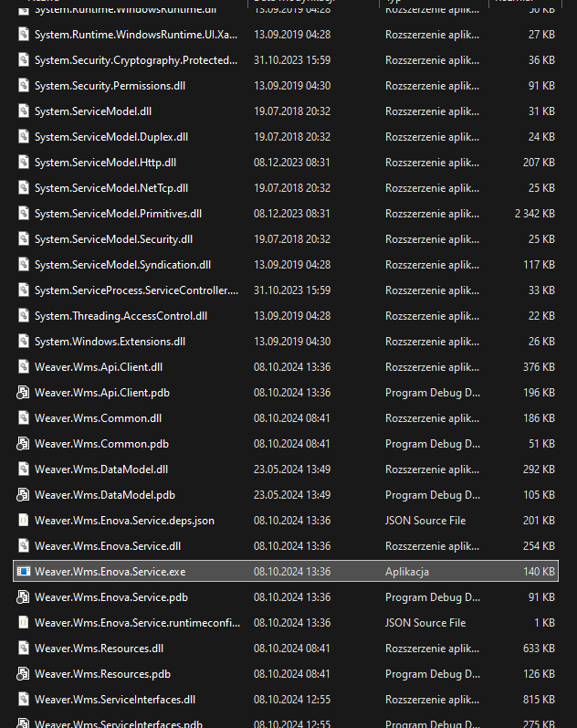Click the JSON icon of Weaver.Wms.Enova.Service.deps.json

click(x=23, y=521)
